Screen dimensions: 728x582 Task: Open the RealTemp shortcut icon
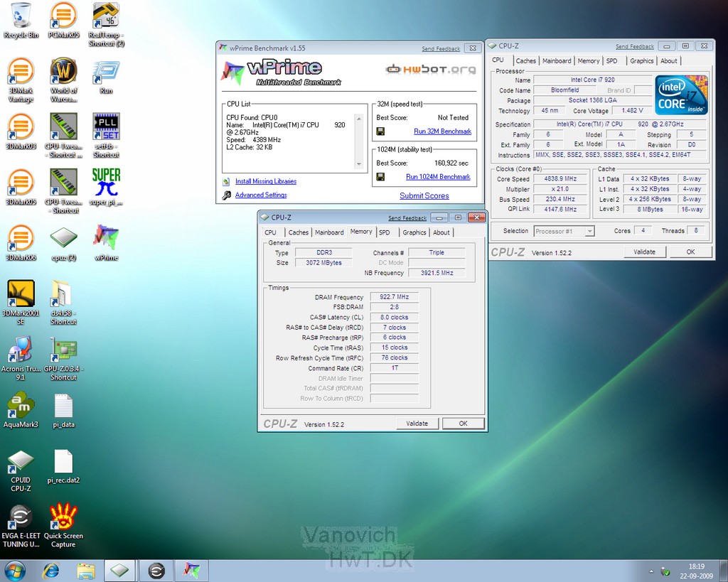pyautogui.click(x=107, y=25)
